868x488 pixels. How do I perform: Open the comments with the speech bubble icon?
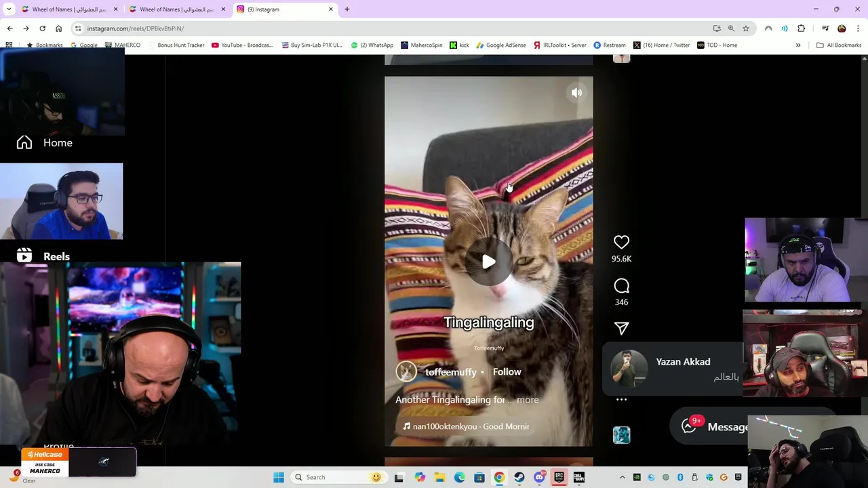pos(621,286)
